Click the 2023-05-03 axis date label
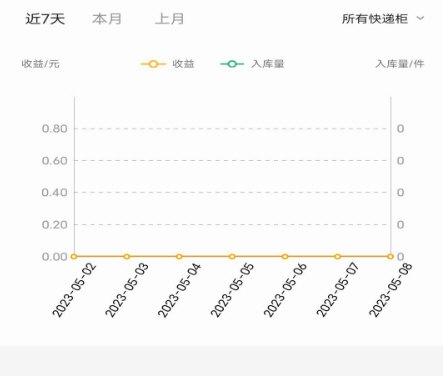This screenshot has width=443, height=376. pyautogui.click(x=127, y=290)
